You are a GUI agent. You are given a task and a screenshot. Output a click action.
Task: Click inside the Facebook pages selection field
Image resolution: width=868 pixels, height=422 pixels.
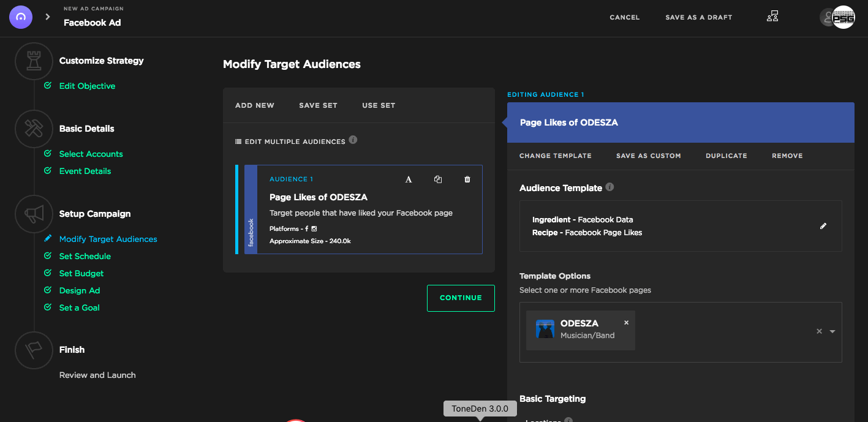681,332
